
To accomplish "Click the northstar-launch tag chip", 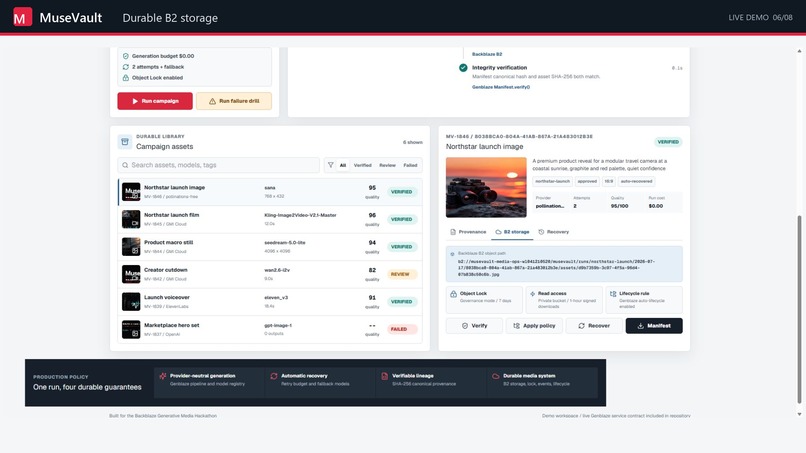I will tap(552, 181).
